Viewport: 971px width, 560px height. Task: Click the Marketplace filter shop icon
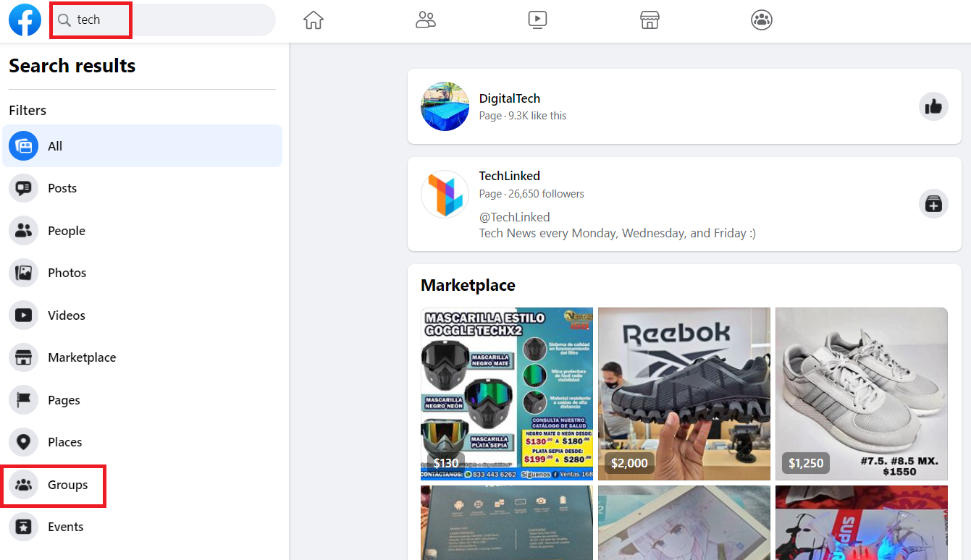tap(24, 357)
